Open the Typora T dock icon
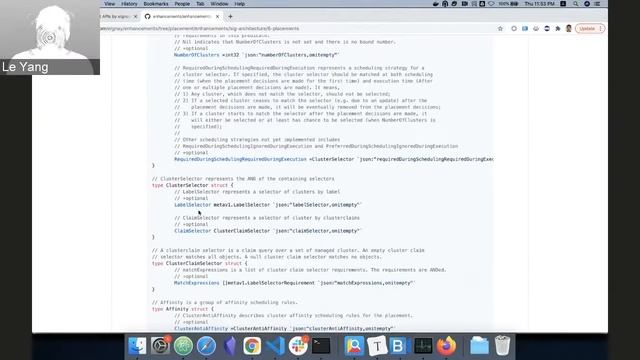 (377, 346)
